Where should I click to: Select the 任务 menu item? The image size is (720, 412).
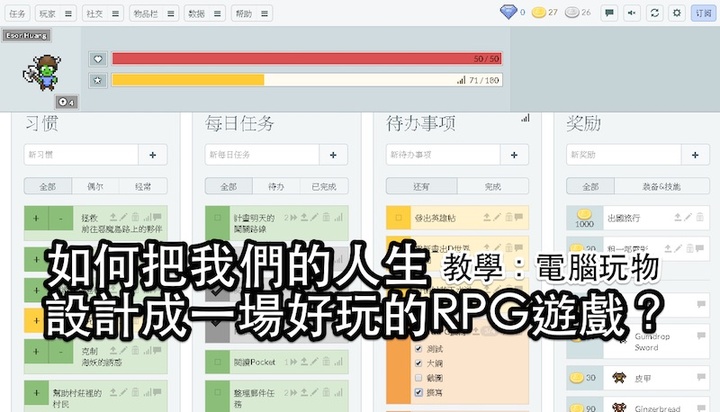tap(16, 13)
